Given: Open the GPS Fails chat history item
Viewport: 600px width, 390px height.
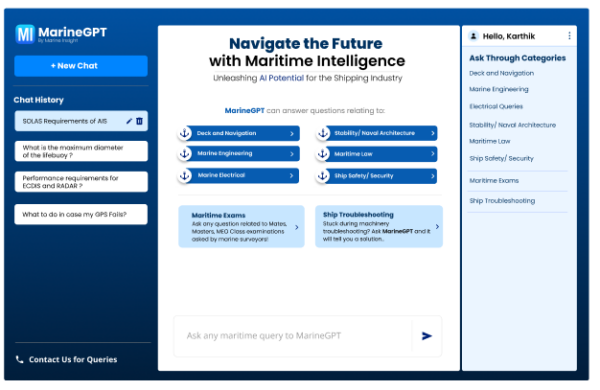Looking at the screenshot, I should point(81,214).
